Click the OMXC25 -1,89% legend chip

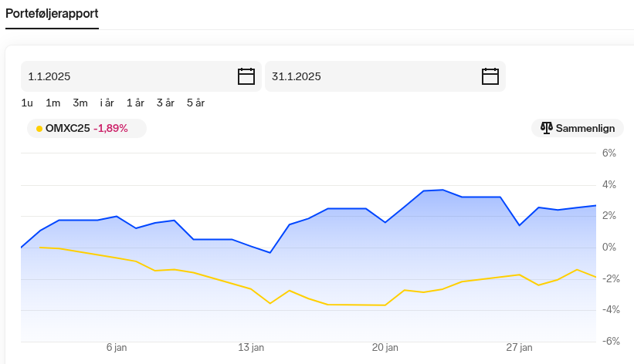click(86, 129)
